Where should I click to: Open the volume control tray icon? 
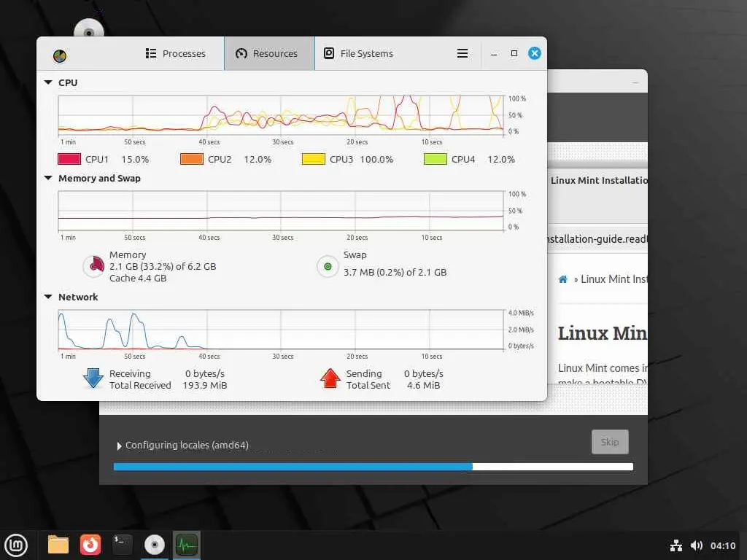click(697, 545)
